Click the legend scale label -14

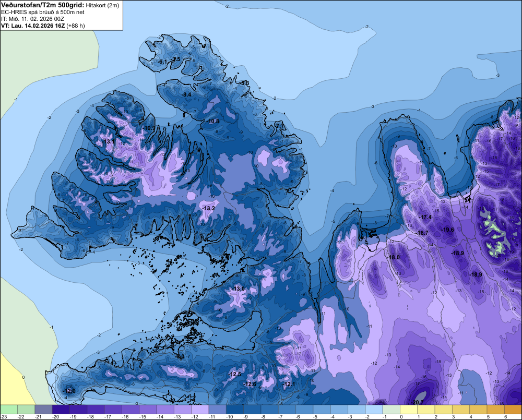click(x=160, y=417)
